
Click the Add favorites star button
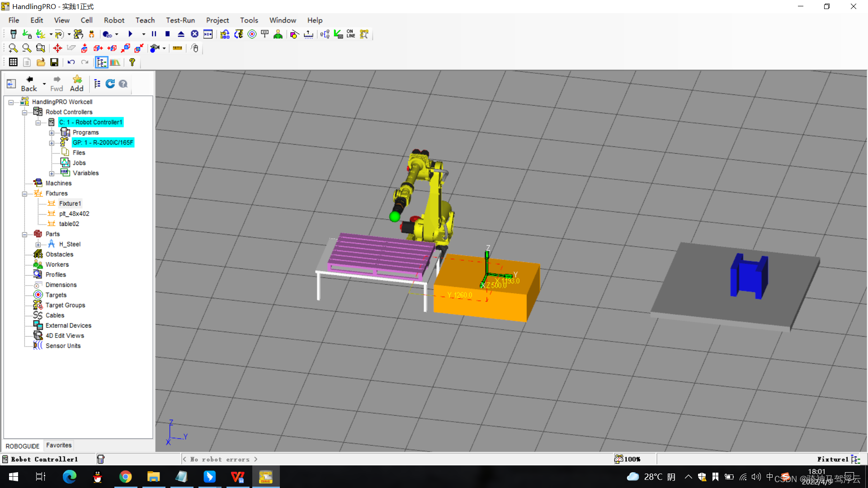click(77, 84)
